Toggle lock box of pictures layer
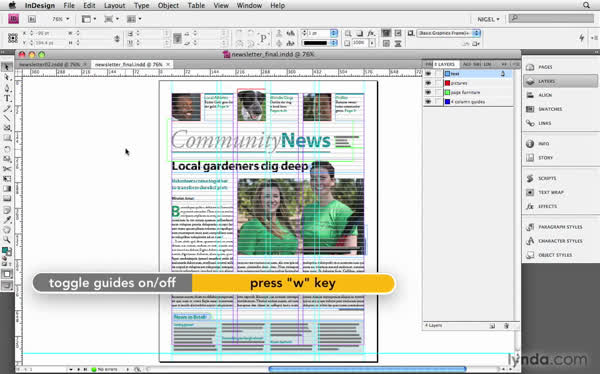The height and width of the screenshot is (374, 600). 438,83
